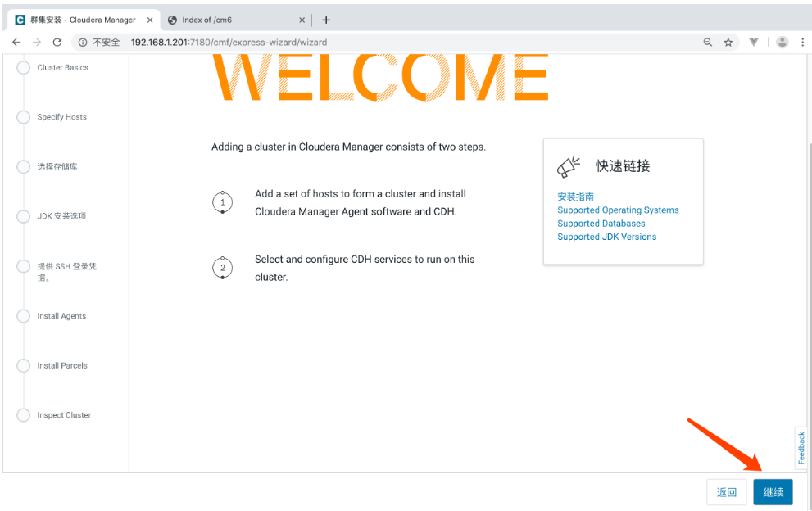Select the 群集安装 - Cloudera Manager tab
Image resolution: width=812 pixels, height=511 pixels.
click(x=83, y=20)
